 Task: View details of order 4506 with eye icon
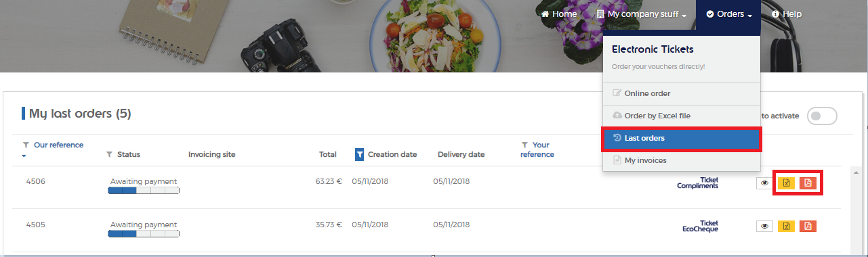tap(764, 183)
